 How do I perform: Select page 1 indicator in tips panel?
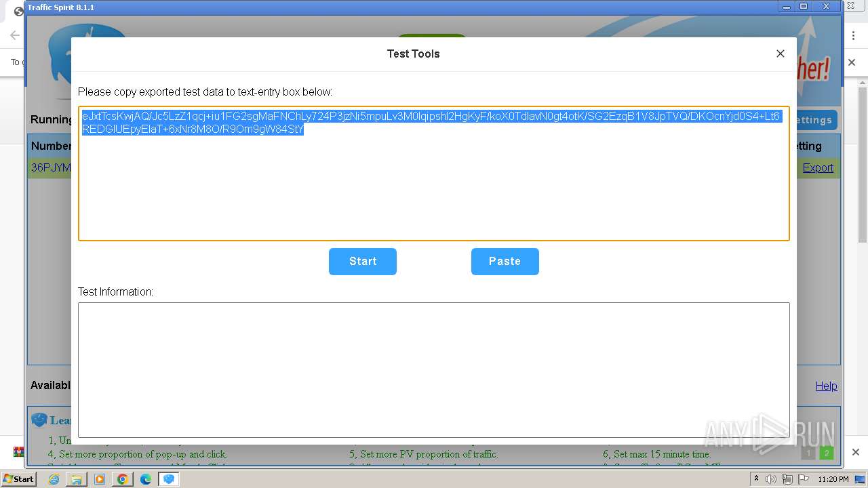click(808, 453)
